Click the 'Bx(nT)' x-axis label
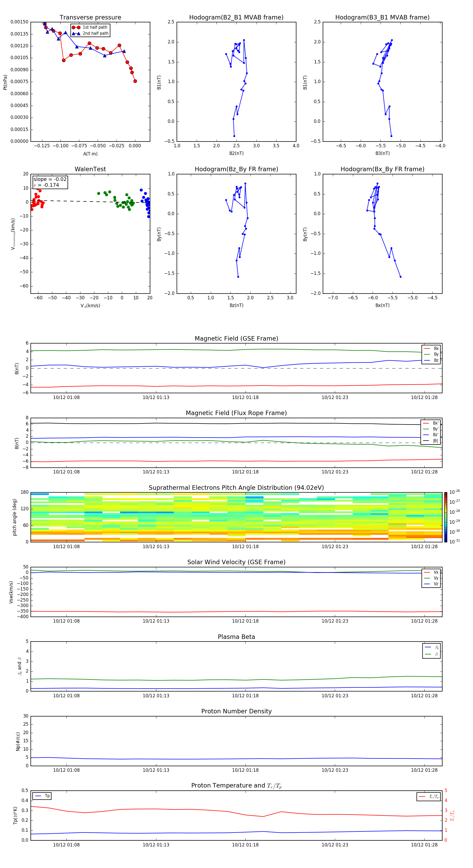The image size is (473, 868). 382,305
